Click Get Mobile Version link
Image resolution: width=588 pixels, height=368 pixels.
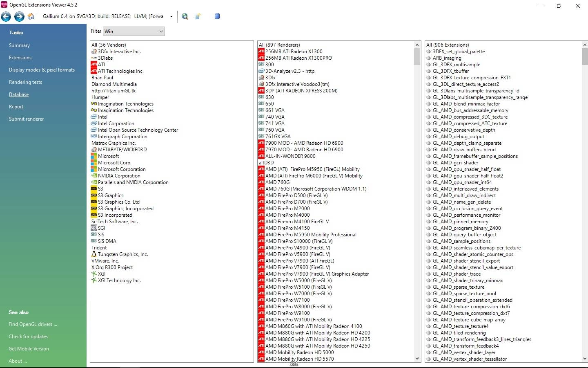click(x=29, y=349)
